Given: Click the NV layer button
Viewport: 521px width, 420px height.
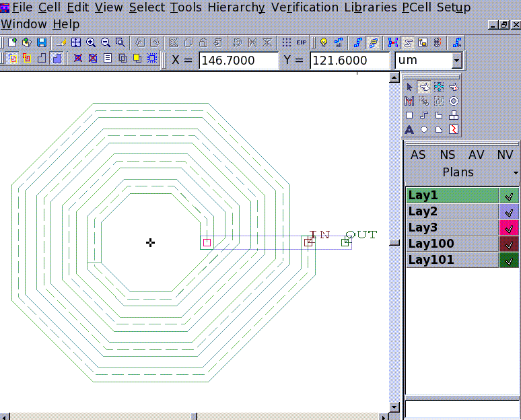Looking at the screenshot, I should coord(505,155).
